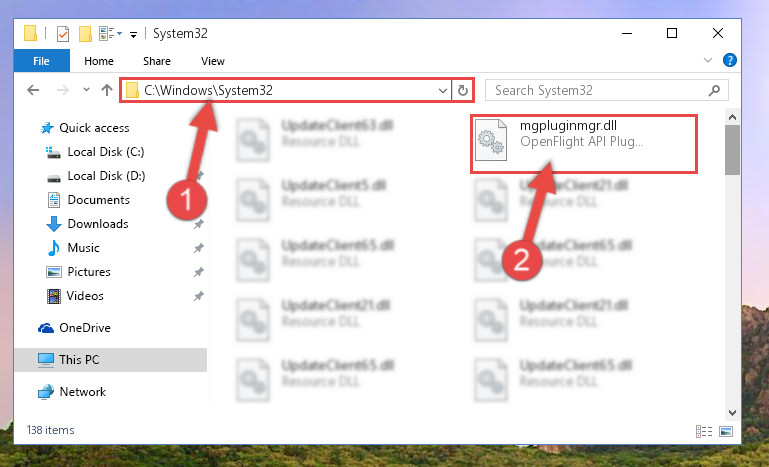Viewport: 769px width, 467px height.
Task: Open Customize Quick Access Toolbar dropdown
Action: coord(133,34)
